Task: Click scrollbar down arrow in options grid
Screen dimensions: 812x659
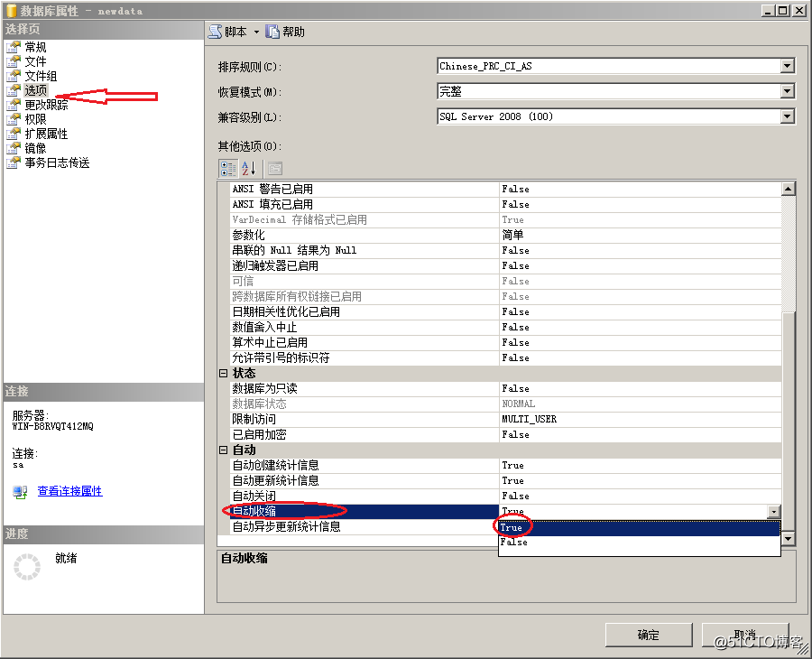Action: pos(789,538)
